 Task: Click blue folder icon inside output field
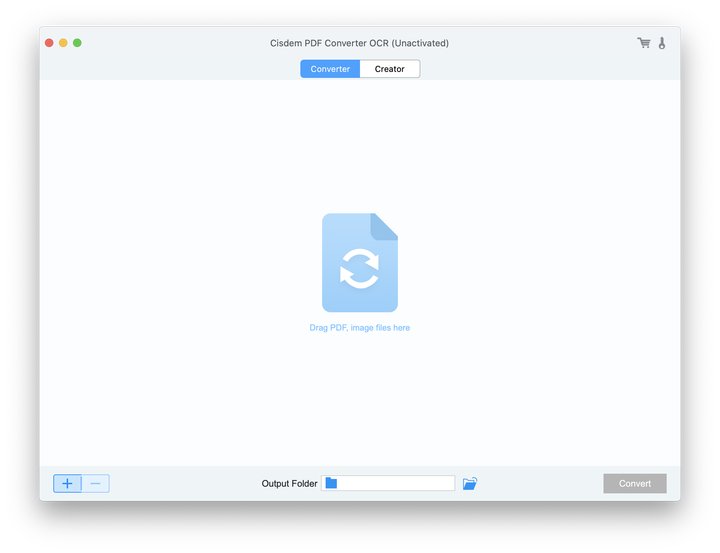pos(332,484)
